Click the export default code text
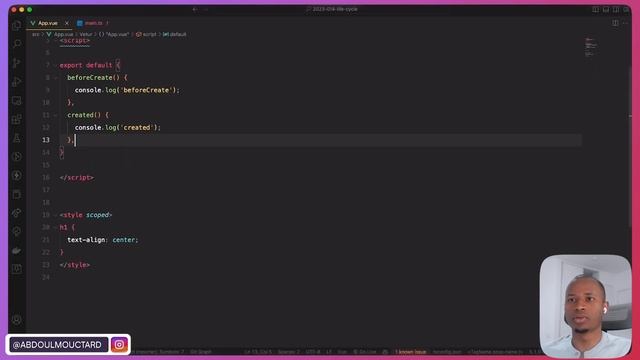The height and width of the screenshot is (360, 640). click(86, 65)
